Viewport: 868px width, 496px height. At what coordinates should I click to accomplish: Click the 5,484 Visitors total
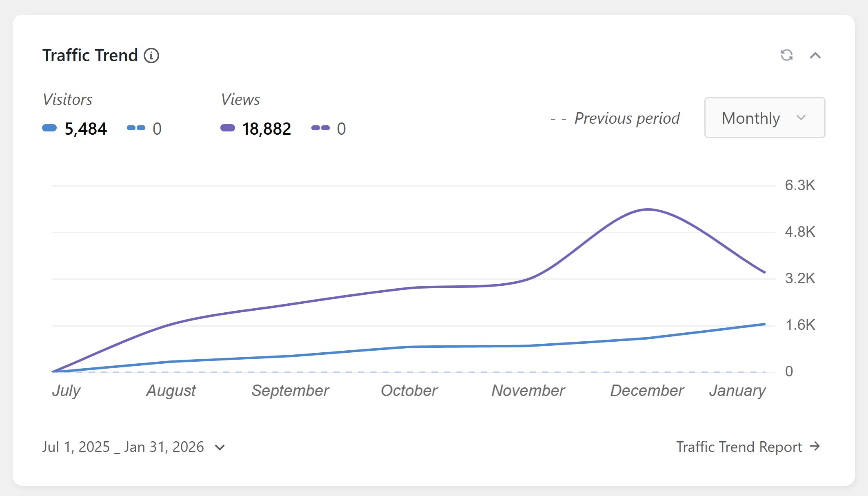click(86, 129)
